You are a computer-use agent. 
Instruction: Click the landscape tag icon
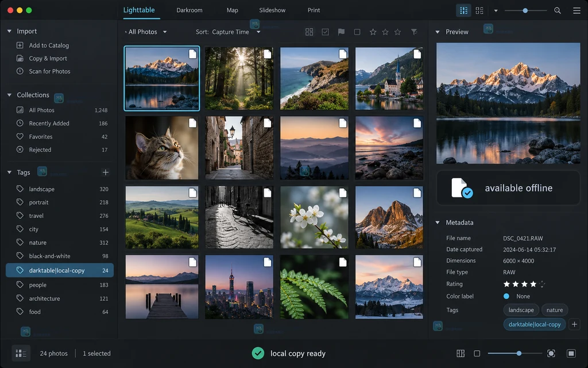point(20,189)
